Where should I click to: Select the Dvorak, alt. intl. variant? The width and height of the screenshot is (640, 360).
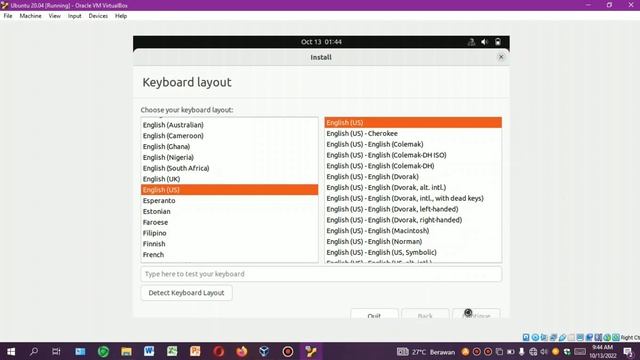[x=413, y=187]
